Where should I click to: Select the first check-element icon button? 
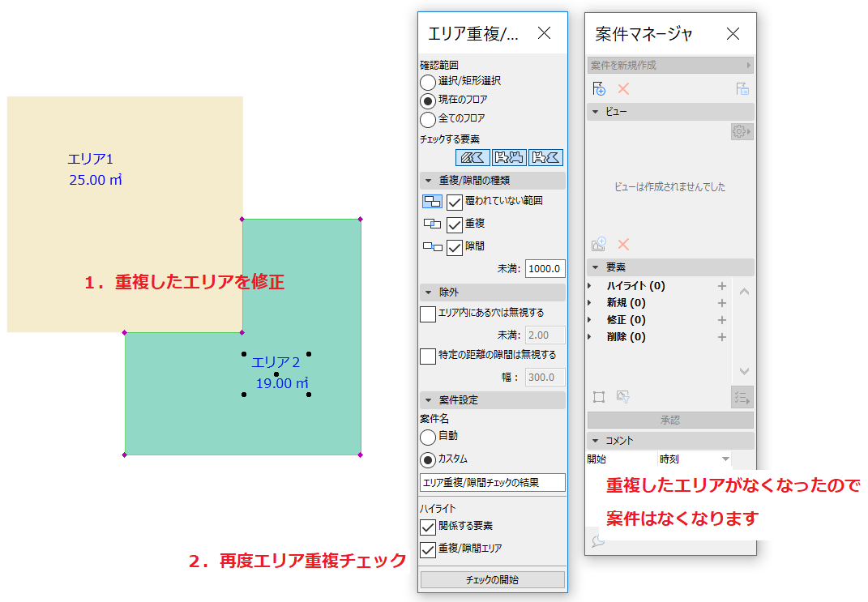coord(472,158)
